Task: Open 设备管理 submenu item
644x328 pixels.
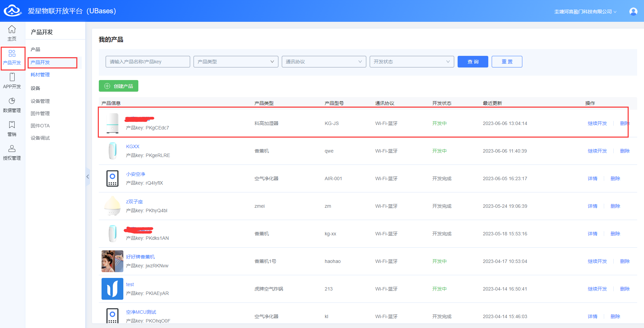Action: 40,101
